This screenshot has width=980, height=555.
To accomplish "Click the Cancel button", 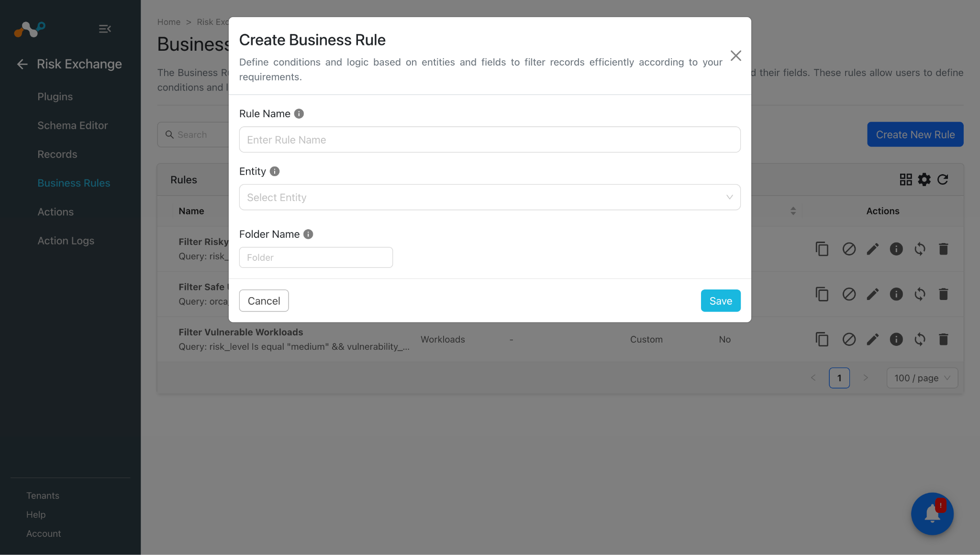I will point(264,300).
